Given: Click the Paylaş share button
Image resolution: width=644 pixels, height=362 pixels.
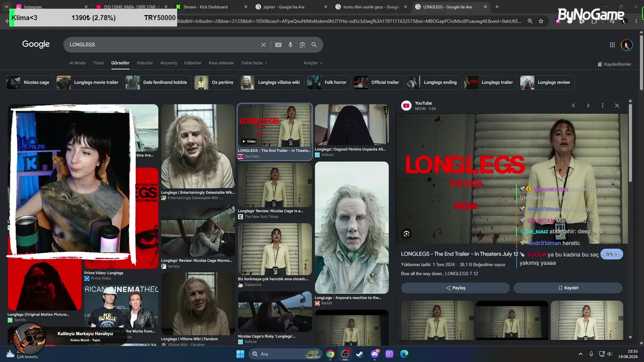Looking at the screenshot, I should (x=455, y=288).
